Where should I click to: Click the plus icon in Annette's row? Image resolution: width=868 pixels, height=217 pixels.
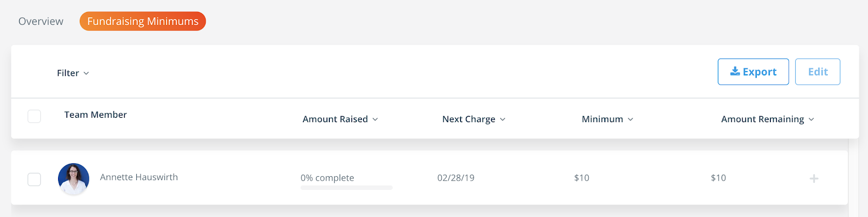point(814,178)
